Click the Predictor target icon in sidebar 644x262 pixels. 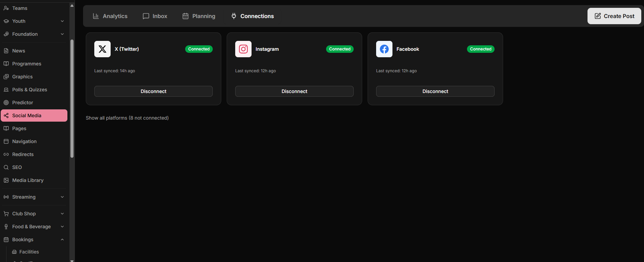(6, 103)
